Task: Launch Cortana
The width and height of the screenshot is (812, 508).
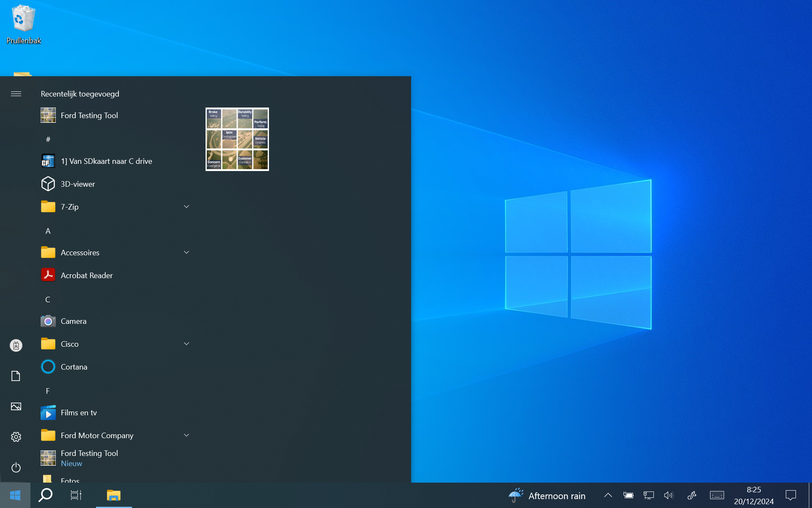Action: pos(116,367)
